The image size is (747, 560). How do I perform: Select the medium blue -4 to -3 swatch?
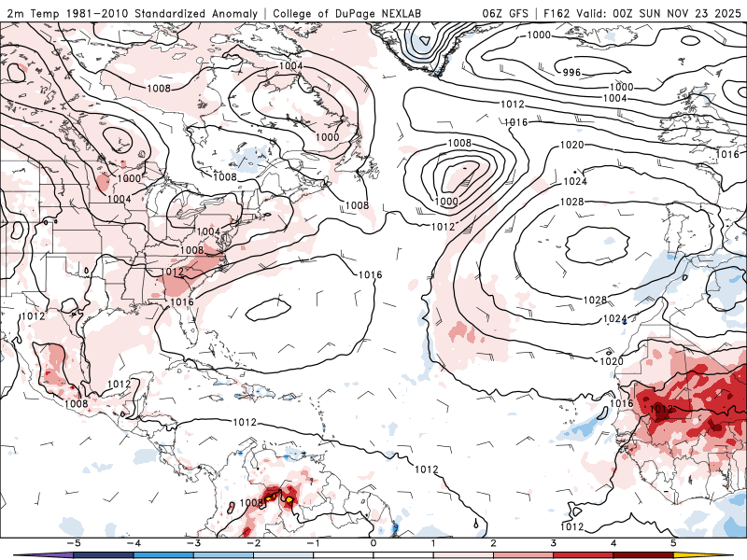163,555
